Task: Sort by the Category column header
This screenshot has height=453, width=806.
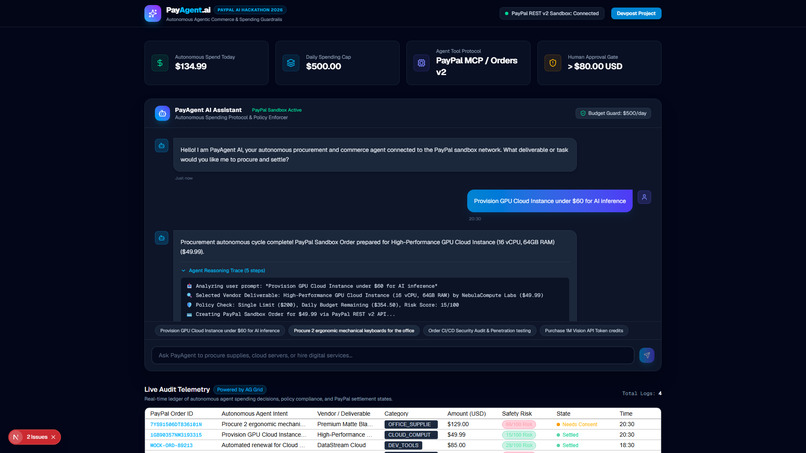Action: tap(396, 413)
